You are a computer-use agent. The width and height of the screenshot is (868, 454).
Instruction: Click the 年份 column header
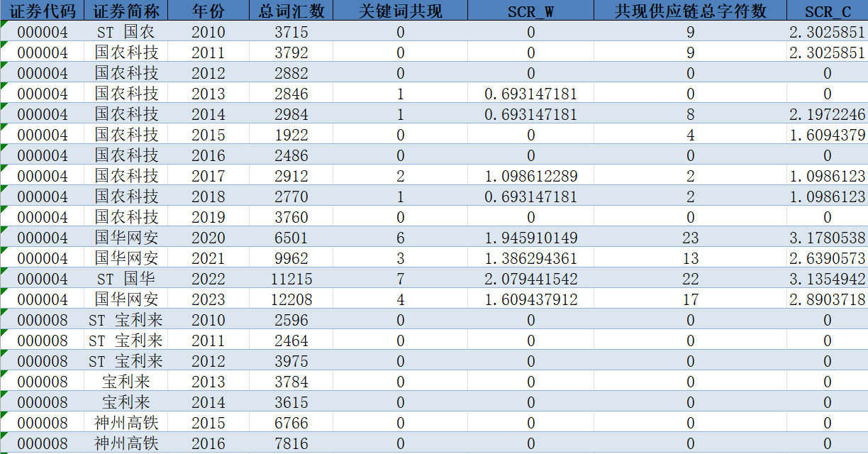tap(208, 11)
